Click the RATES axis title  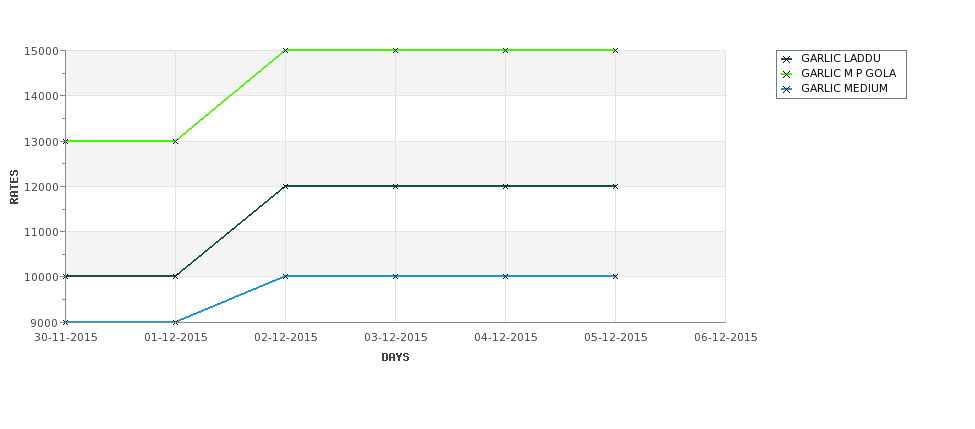pos(14,187)
